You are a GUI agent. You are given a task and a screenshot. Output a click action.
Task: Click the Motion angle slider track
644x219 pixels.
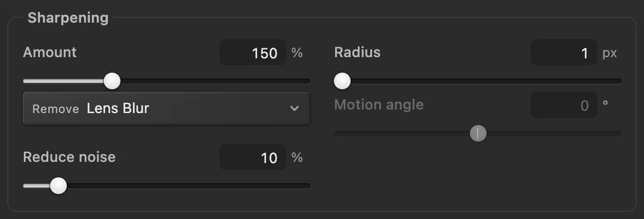(x=478, y=133)
